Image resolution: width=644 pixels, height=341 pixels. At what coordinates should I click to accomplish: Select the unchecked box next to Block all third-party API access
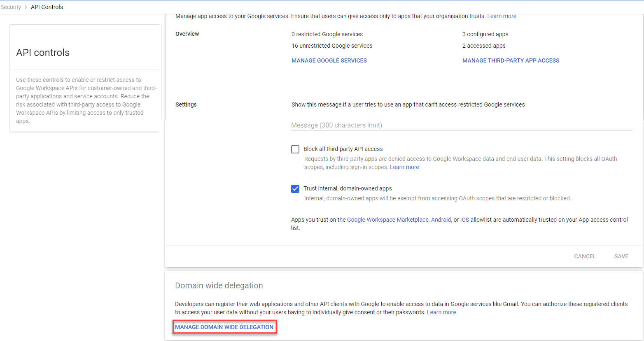pyautogui.click(x=295, y=149)
